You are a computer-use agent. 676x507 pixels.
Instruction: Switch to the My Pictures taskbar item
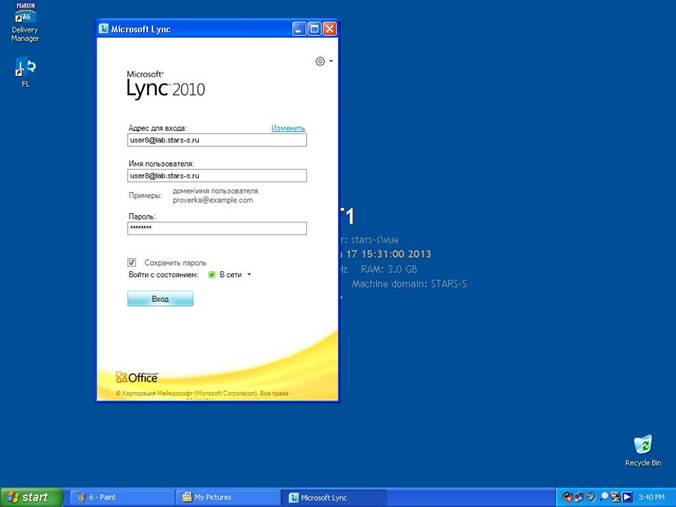[x=227, y=498]
